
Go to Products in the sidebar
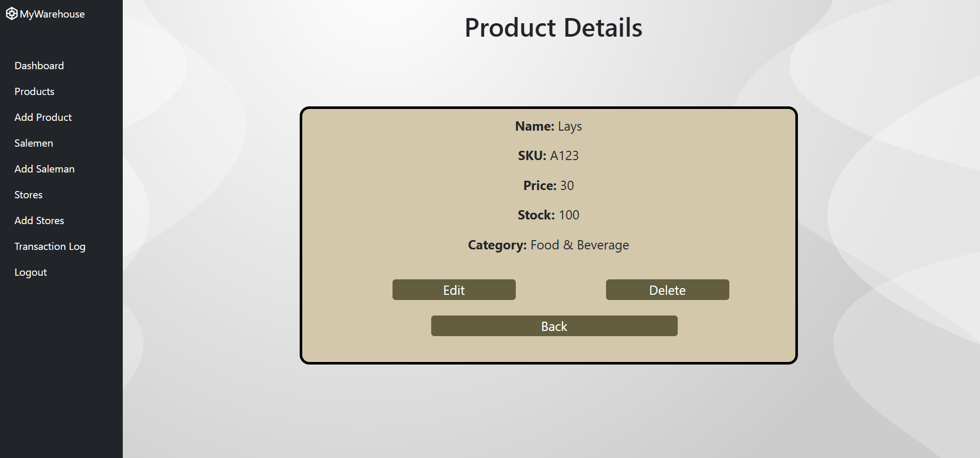pos(35,91)
